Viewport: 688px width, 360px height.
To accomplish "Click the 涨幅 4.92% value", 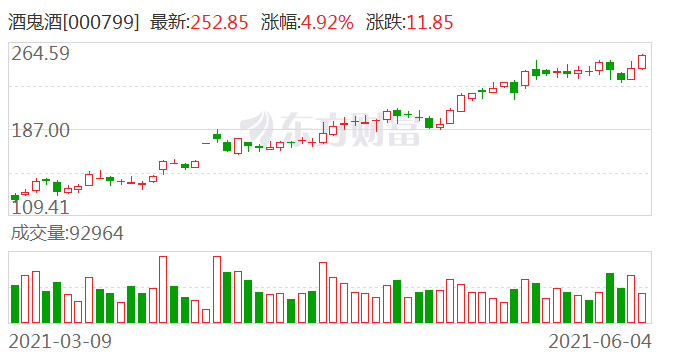I will click(x=327, y=22).
